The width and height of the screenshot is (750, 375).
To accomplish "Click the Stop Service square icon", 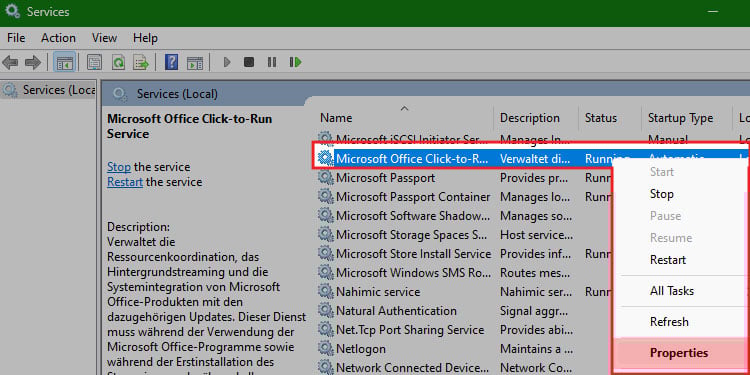I will pos(249,62).
